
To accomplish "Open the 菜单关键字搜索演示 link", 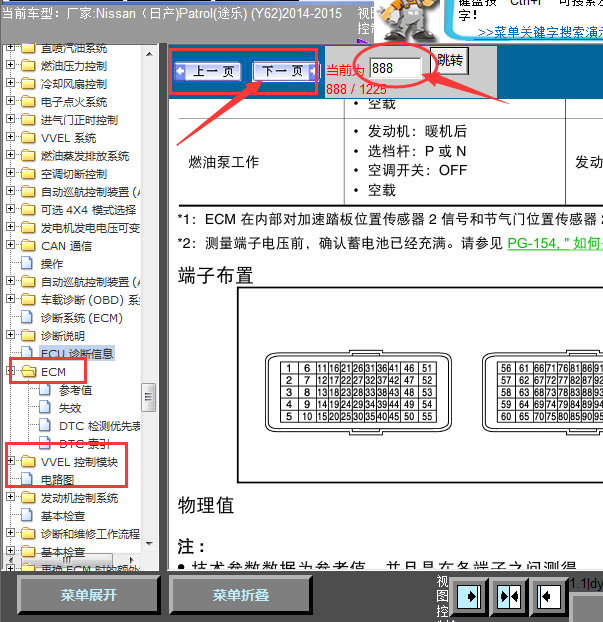I will [540, 33].
